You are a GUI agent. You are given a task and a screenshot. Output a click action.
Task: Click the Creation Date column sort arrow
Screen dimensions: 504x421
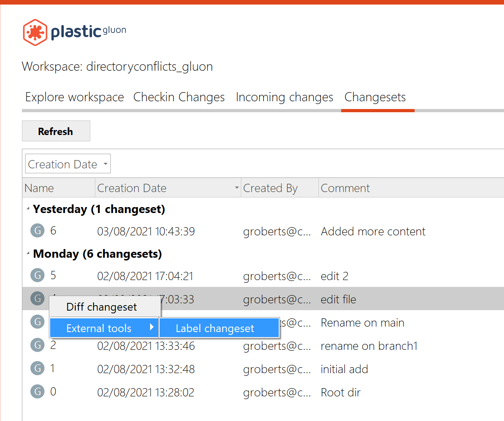[x=236, y=188]
